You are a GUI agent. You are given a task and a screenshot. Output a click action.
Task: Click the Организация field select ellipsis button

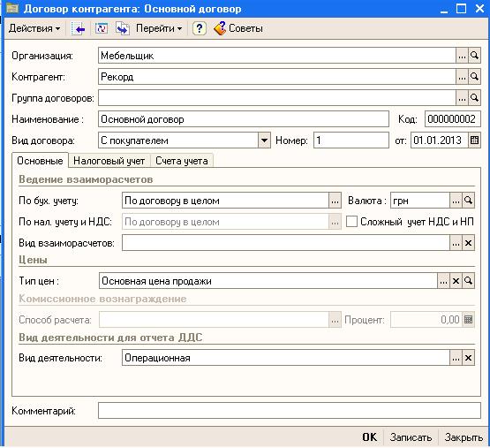click(x=462, y=56)
